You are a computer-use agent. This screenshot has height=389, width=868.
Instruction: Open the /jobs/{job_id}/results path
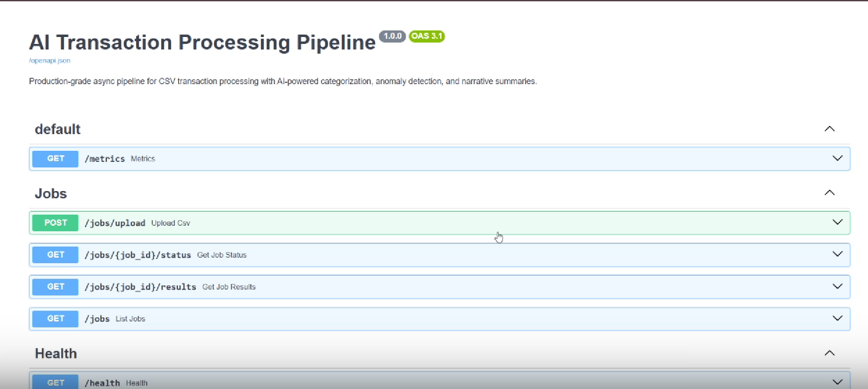tap(140, 287)
